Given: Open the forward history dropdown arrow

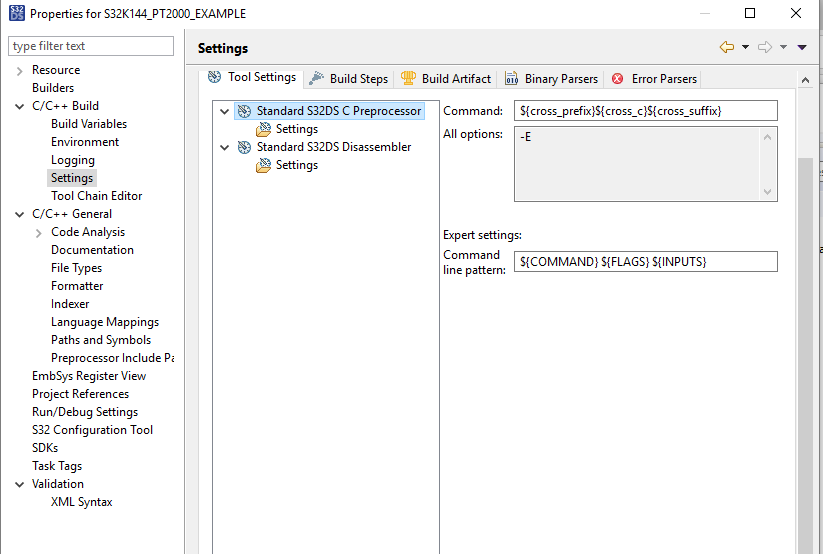Looking at the screenshot, I should (x=783, y=47).
